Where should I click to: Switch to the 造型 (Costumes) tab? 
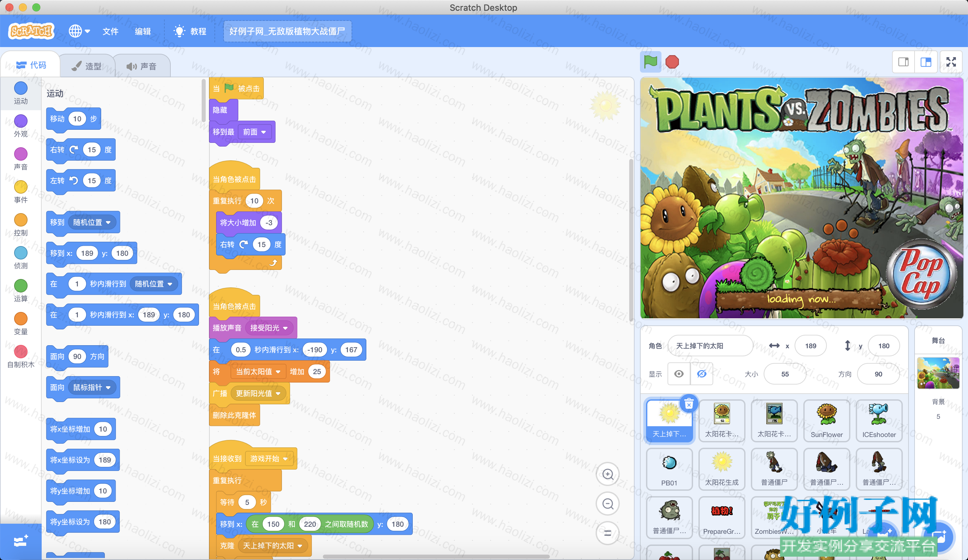87,66
